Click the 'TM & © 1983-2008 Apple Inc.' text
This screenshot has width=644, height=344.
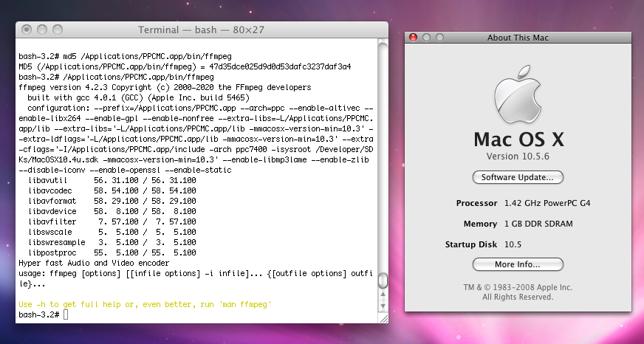click(x=518, y=287)
